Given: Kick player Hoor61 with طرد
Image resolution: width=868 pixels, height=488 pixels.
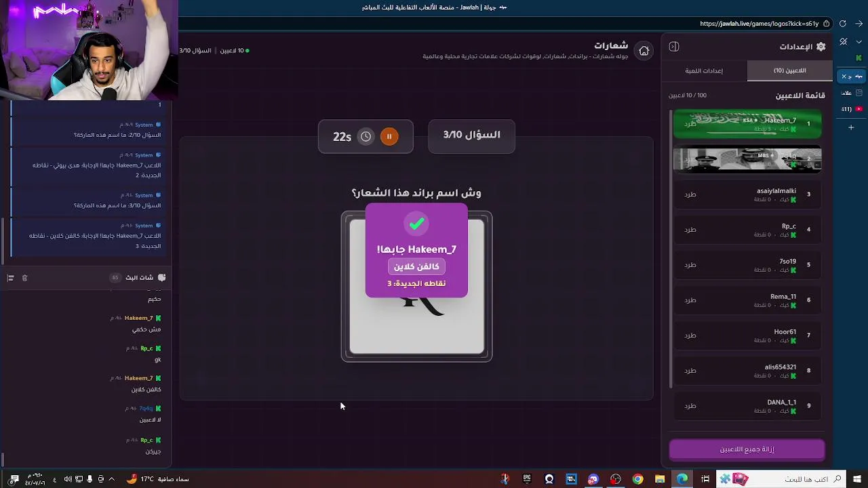Looking at the screenshot, I should coord(690,335).
